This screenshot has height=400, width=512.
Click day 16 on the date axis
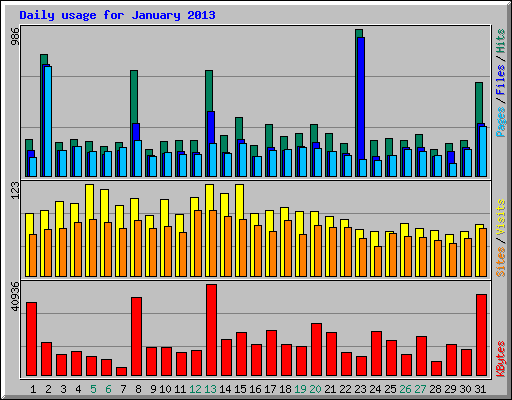255,389
